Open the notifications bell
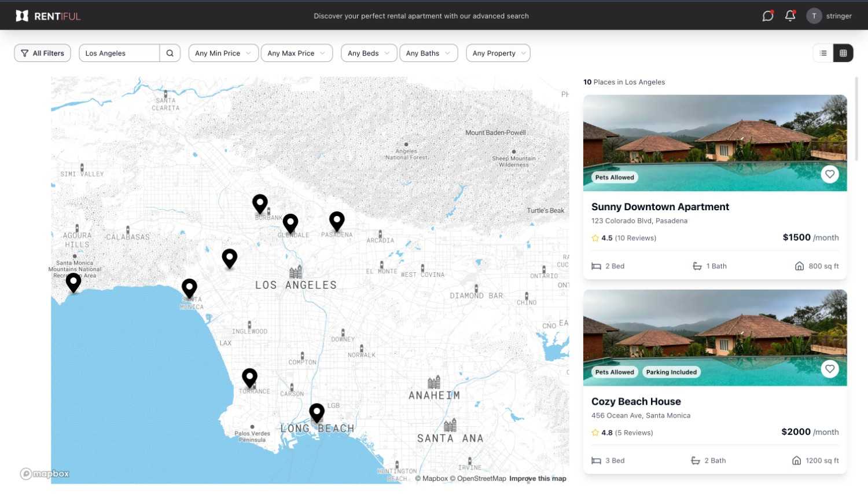The image size is (868, 494). click(x=790, y=16)
